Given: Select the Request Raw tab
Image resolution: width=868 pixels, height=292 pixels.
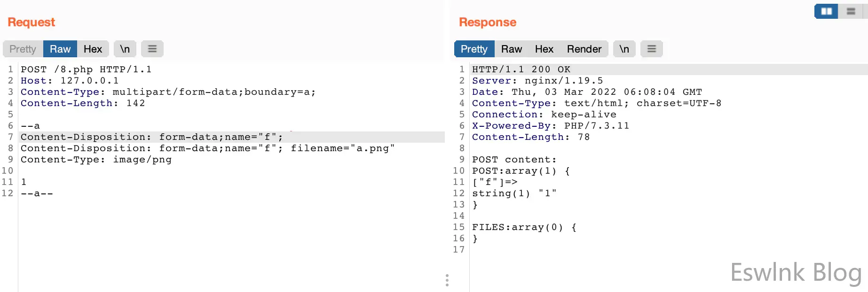Looking at the screenshot, I should click(60, 49).
